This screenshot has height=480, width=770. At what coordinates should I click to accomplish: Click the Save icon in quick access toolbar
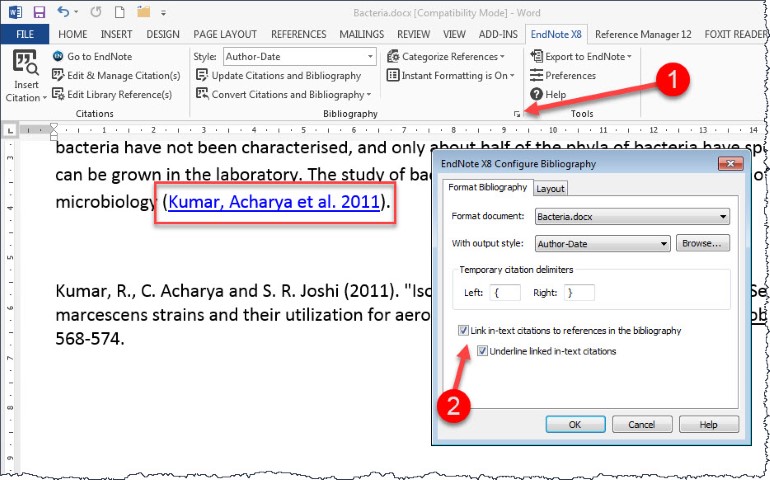click(39, 12)
